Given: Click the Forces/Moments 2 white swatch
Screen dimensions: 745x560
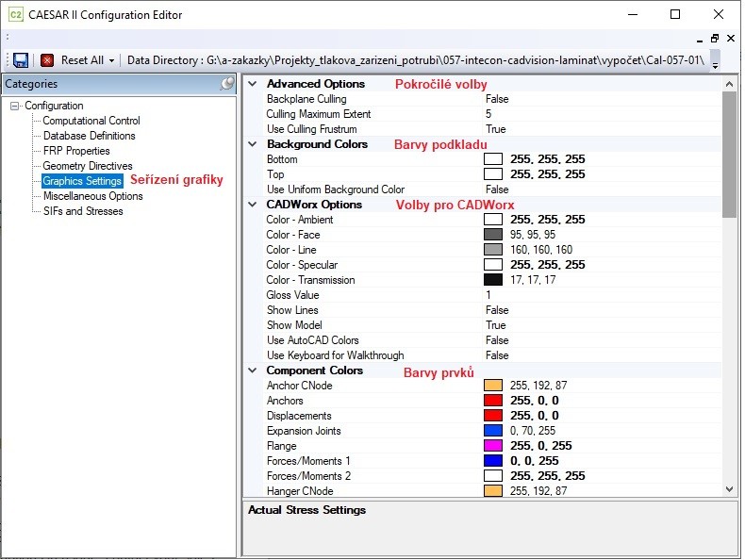Looking at the screenshot, I should pos(493,476).
